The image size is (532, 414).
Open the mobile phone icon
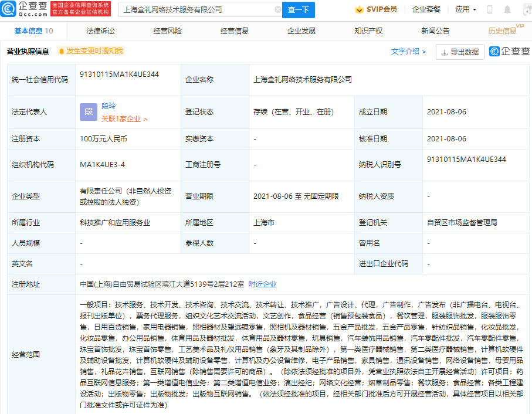tap(489, 9)
